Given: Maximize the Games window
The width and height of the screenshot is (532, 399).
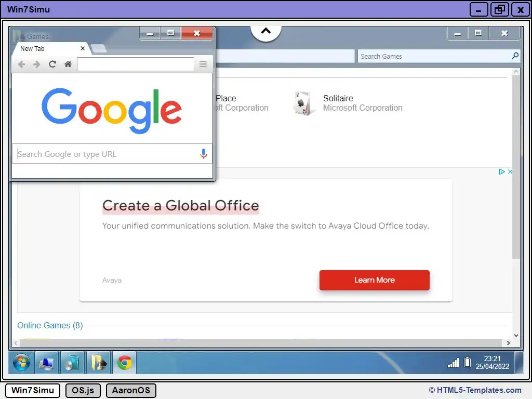Looking at the screenshot, I should (478, 33).
